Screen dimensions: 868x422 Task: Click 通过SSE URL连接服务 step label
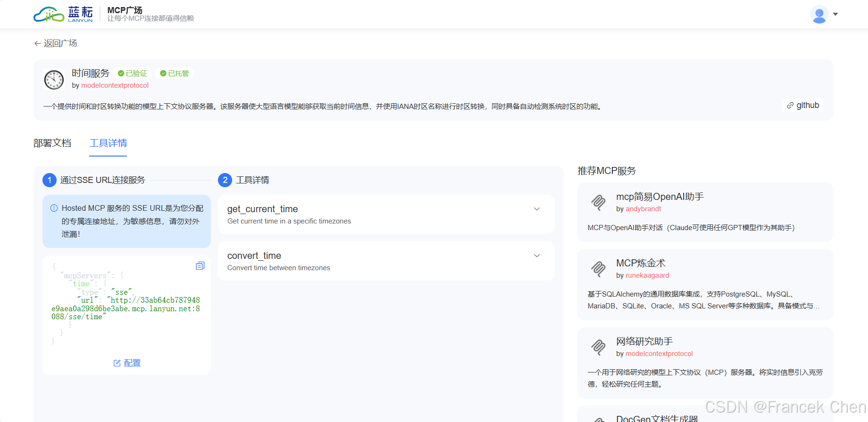point(102,180)
